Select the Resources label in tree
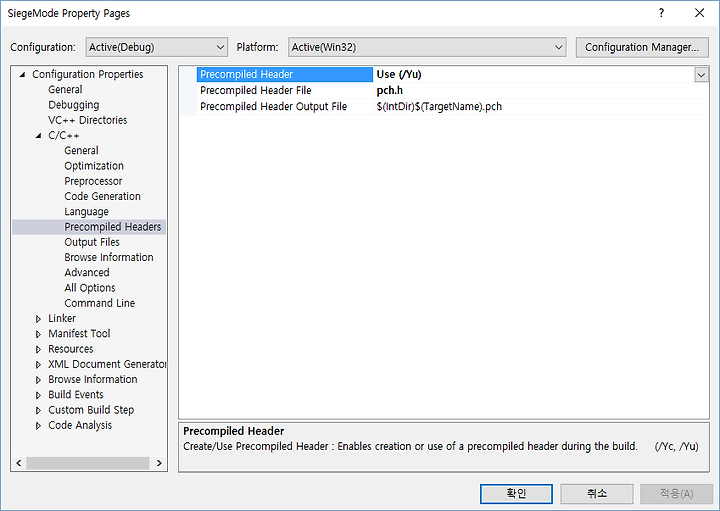This screenshot has height=511, width=720. (71, 349)
